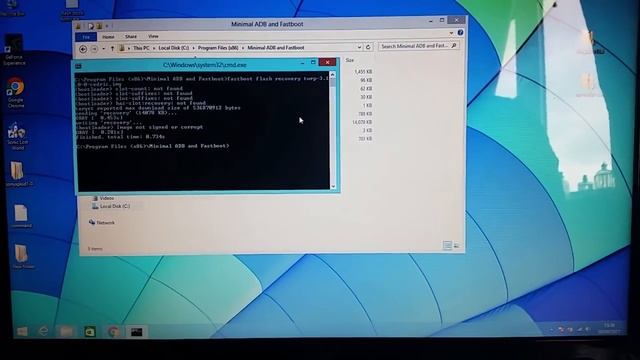Refresh the Minimal ADB and Fastboot folder
Image resolution: width=640 pixels, height=360 pixels.
coord(368,47)
